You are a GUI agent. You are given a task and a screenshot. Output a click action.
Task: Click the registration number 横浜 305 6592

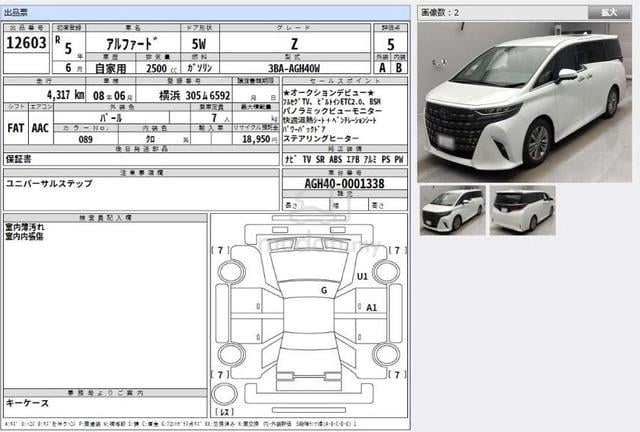pyautogui.click(x=194, y=96)
